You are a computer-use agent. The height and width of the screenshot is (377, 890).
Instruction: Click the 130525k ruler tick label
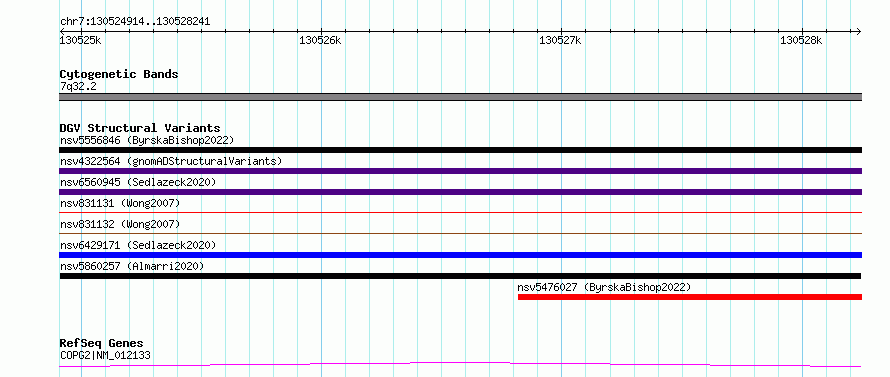pyautogui.click(x=81, y=40)
